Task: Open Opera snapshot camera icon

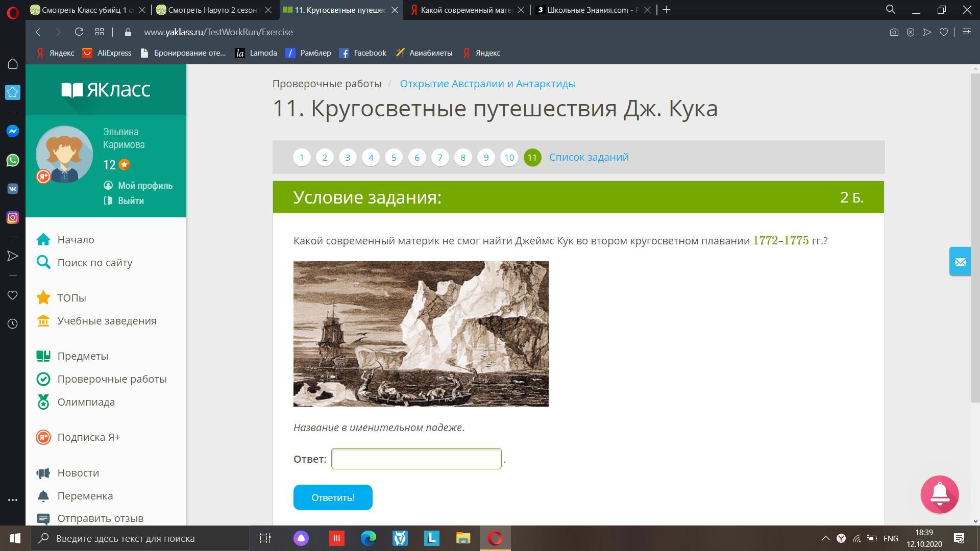Action: click(x=894, y=32)
